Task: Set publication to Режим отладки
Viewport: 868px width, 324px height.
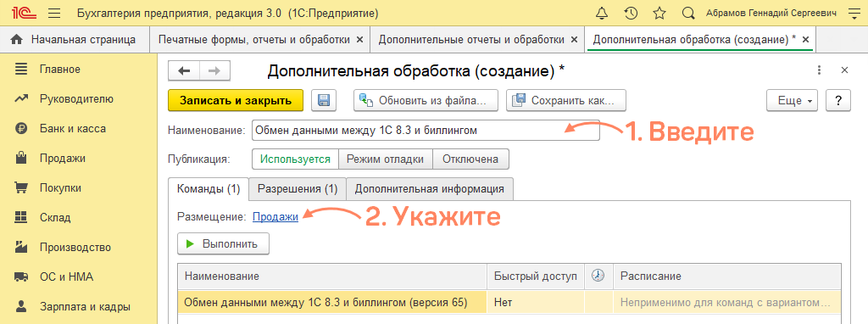Action: pos(386,159)
